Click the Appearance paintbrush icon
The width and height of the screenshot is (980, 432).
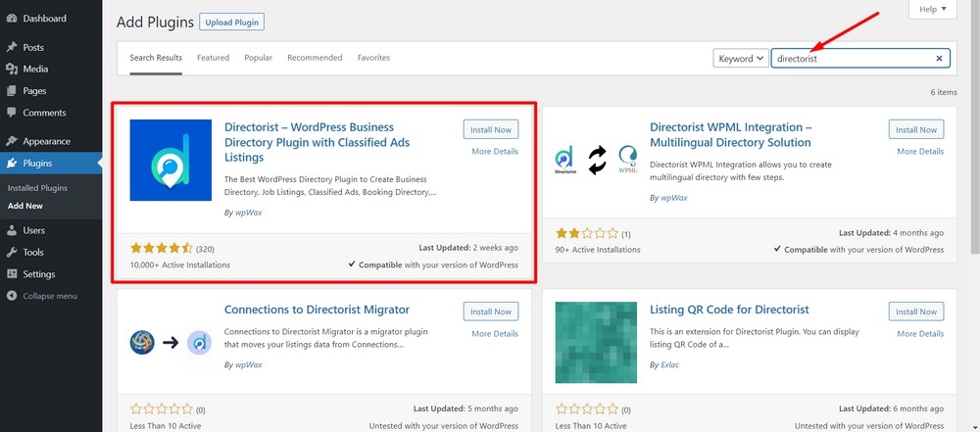coord(11,141)
